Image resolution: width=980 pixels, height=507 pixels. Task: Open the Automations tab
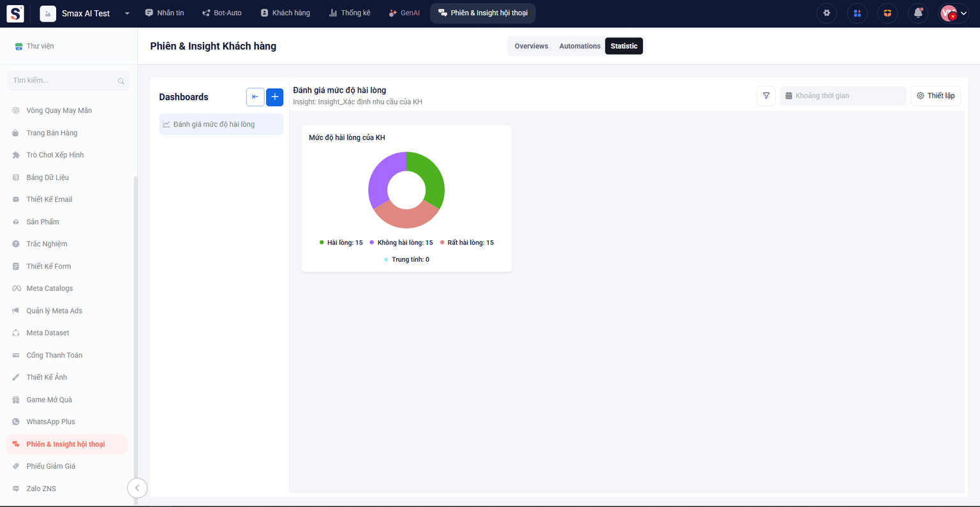click(x=579, y=46)
